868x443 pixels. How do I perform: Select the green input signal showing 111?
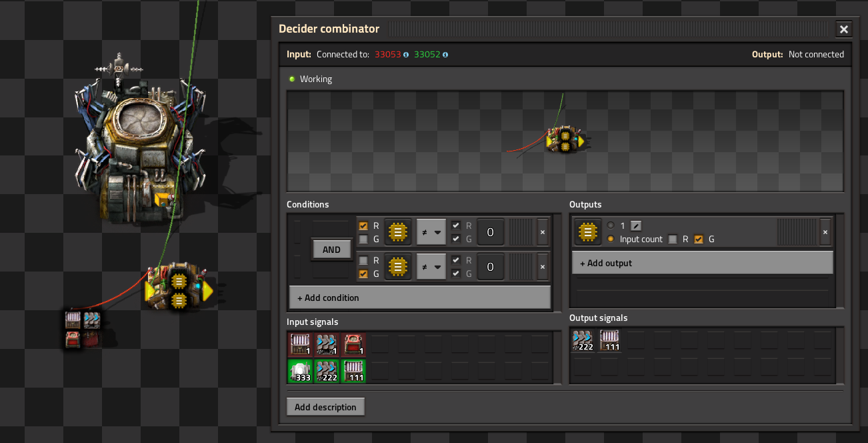coord(353,371)
